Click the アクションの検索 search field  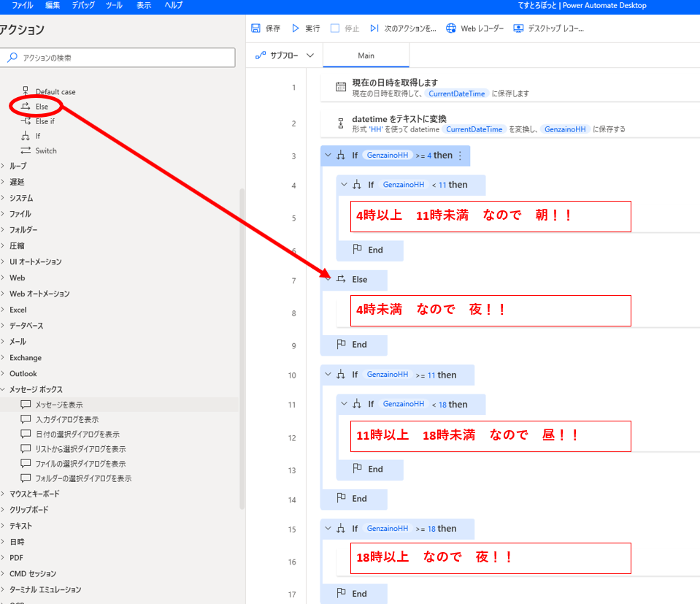120,57
